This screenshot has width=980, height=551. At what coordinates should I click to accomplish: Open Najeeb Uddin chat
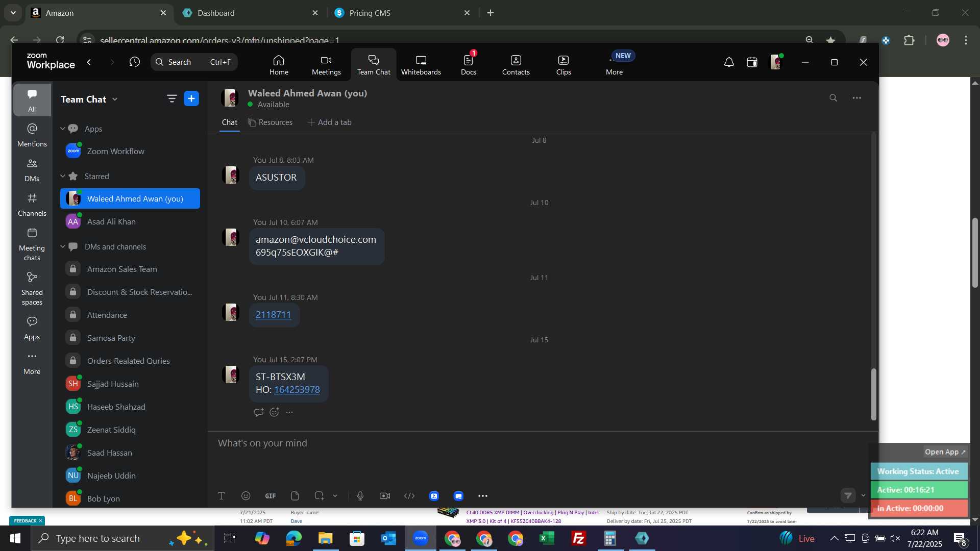pos(130,475)
